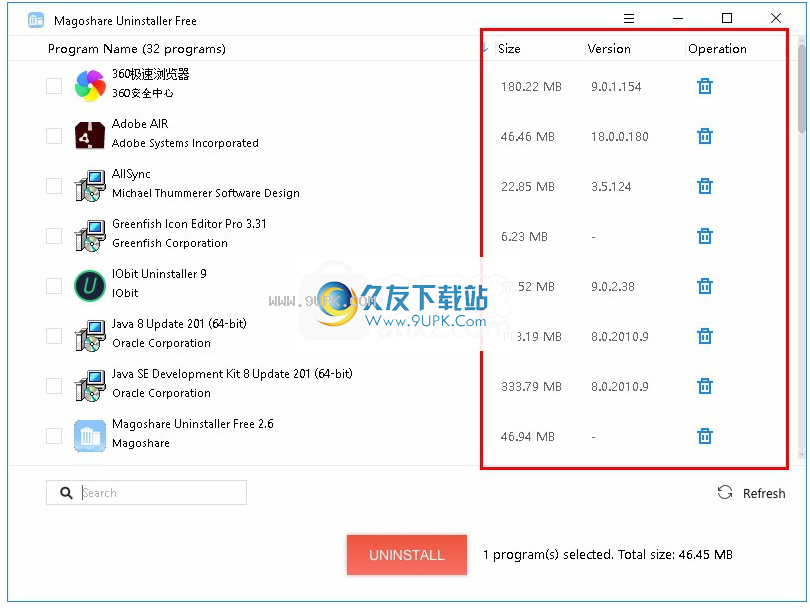
Task: Click the 46.46 MB size value
Action: [527, 136]
